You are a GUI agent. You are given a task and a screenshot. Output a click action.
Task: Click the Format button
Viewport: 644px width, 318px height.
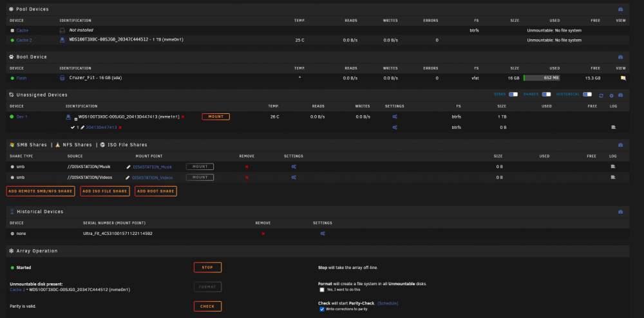pyautogui.click(x=207, y=287)
